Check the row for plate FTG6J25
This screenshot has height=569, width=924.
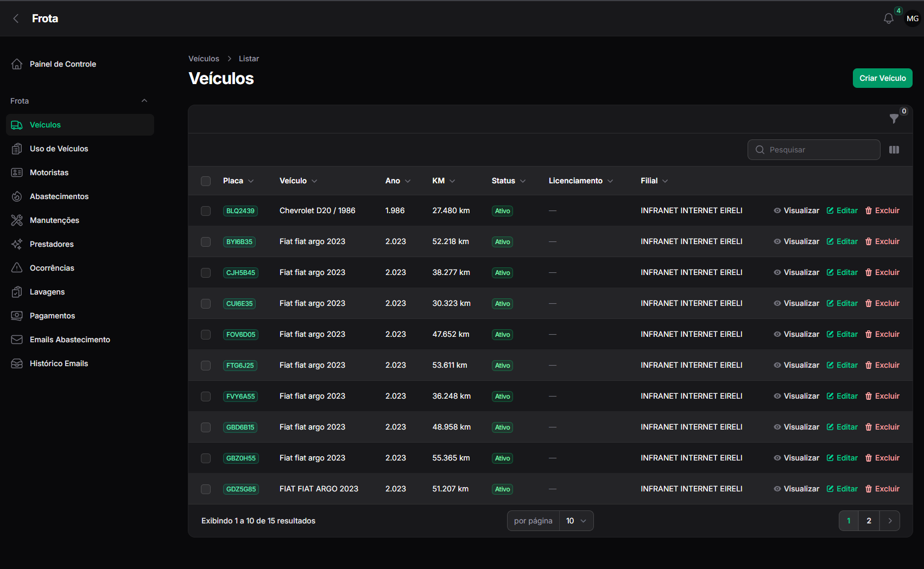(206, 366)
